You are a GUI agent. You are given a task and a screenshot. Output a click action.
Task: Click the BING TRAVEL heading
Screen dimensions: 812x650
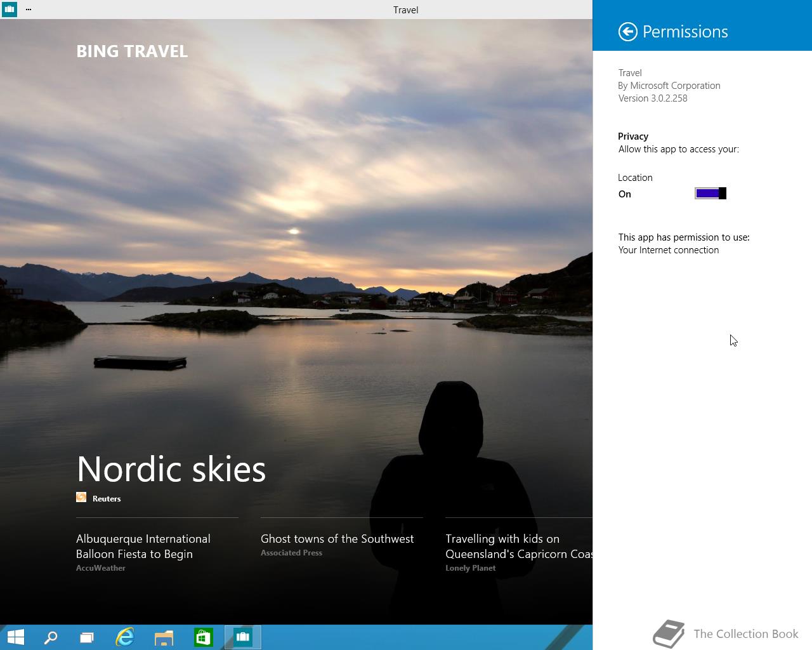coord(132,51)
